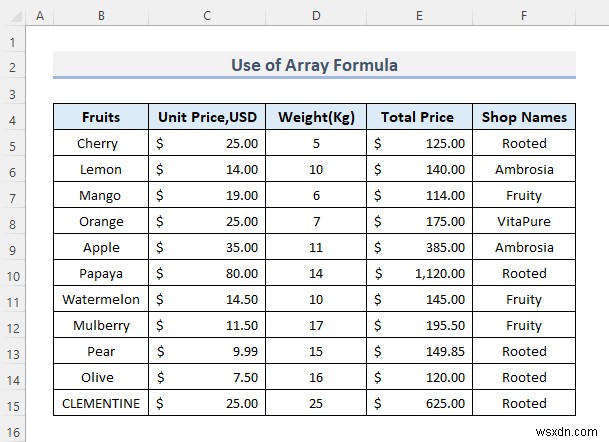Select column A header

pyautogui.click(x=39, y=16)
